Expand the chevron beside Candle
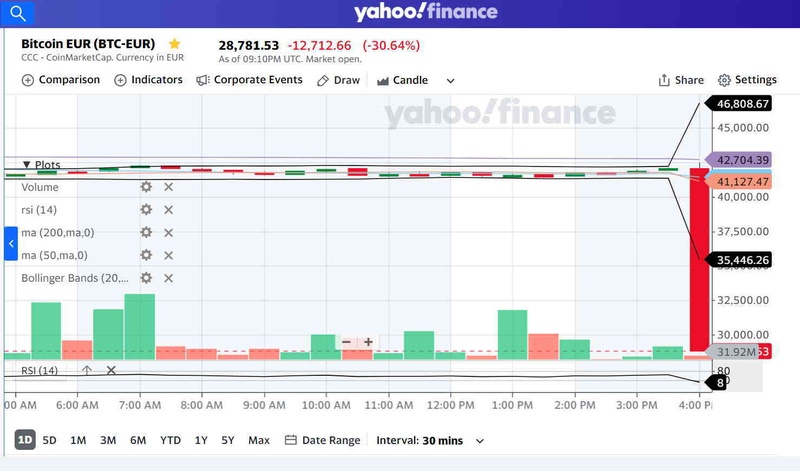This screenshot has width=800, height=471. click(x=451, y=81)
